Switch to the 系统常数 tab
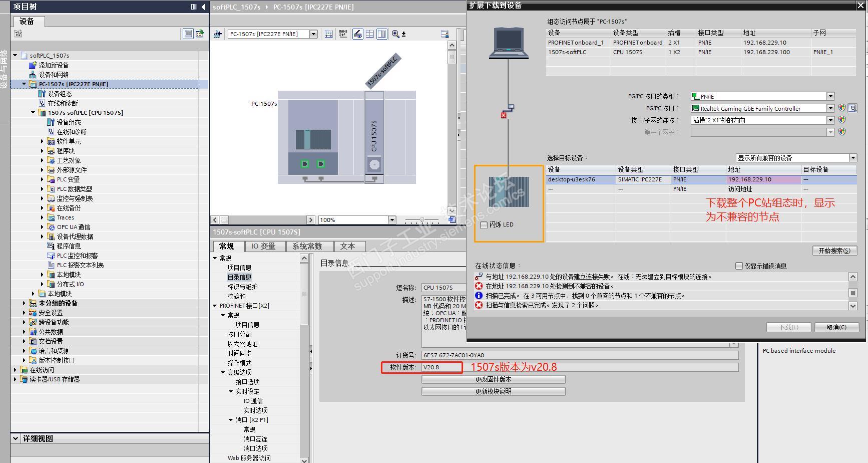This screenshot has height=463, width=868. pyautogui.click(x=307, y=247)
